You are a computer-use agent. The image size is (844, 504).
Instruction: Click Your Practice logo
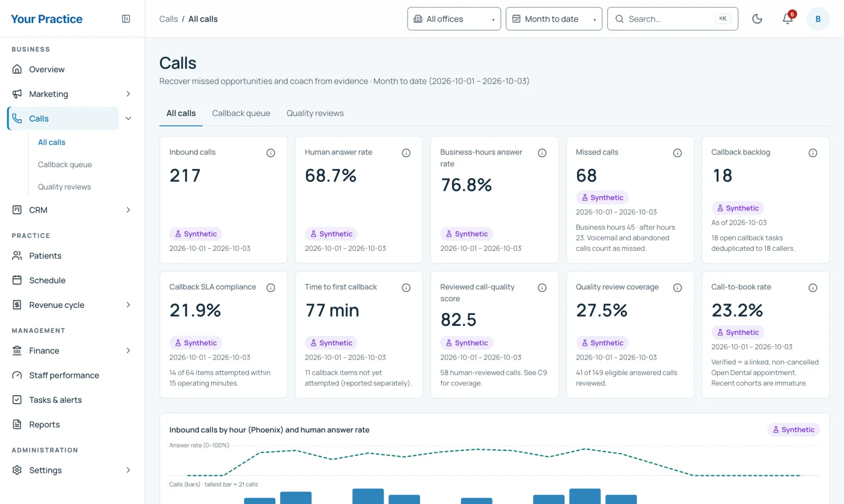(x=47, y=19)
